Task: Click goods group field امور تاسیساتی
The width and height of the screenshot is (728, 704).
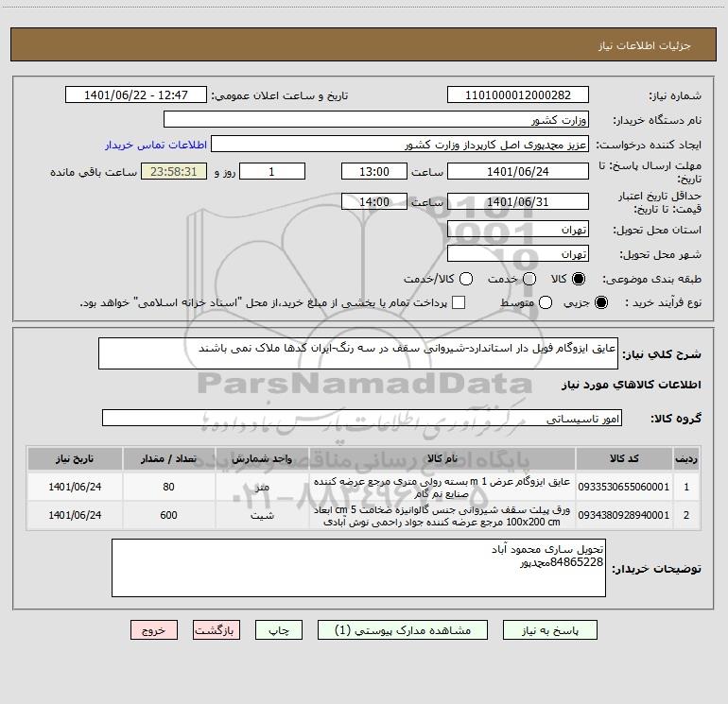Action: coord(362,418)
